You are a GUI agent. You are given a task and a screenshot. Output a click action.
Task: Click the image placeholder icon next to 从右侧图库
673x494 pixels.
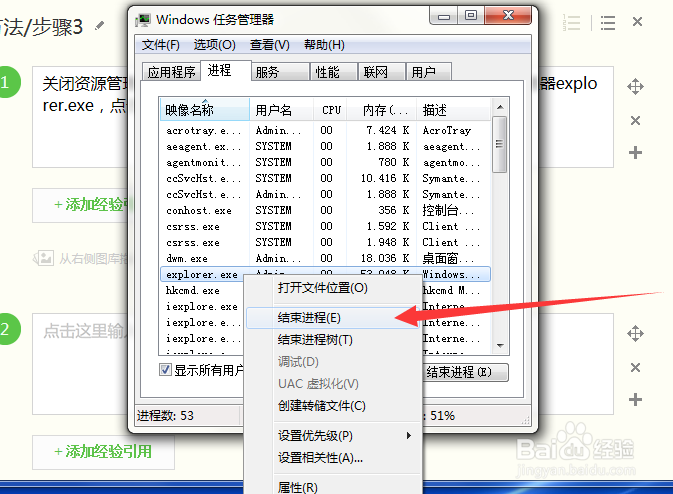pyautogui.click(x=43, y=258)
